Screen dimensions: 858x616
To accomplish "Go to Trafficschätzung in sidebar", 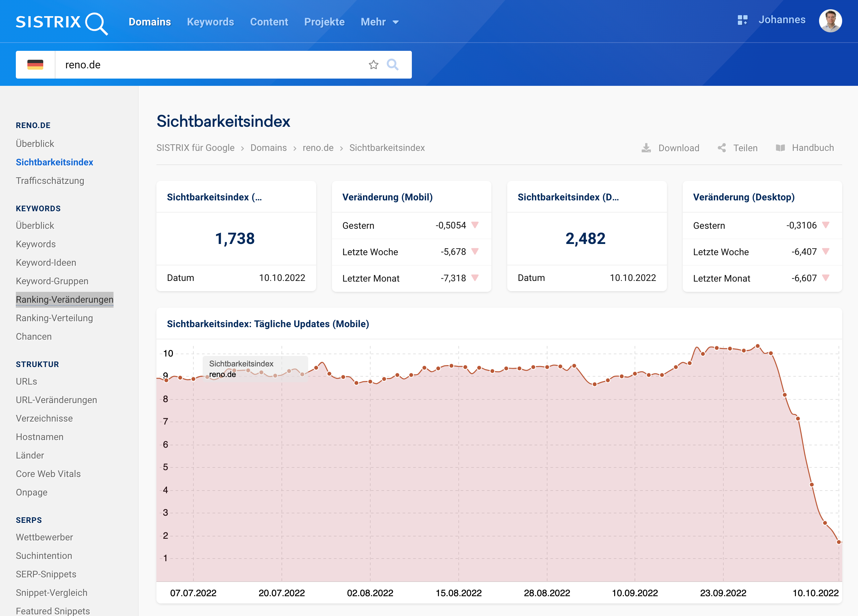I will pos(50,181).
